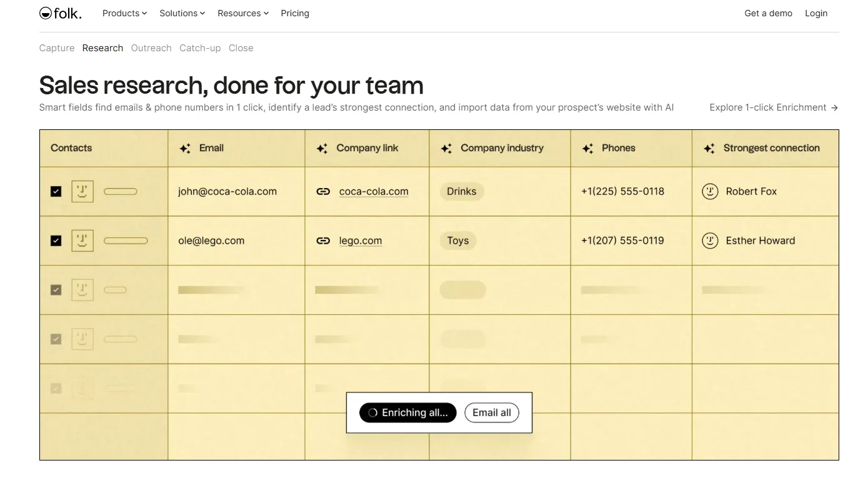Click the Contacts column header
This screenshot has width=868, height=478.
(x=71, y=148)
